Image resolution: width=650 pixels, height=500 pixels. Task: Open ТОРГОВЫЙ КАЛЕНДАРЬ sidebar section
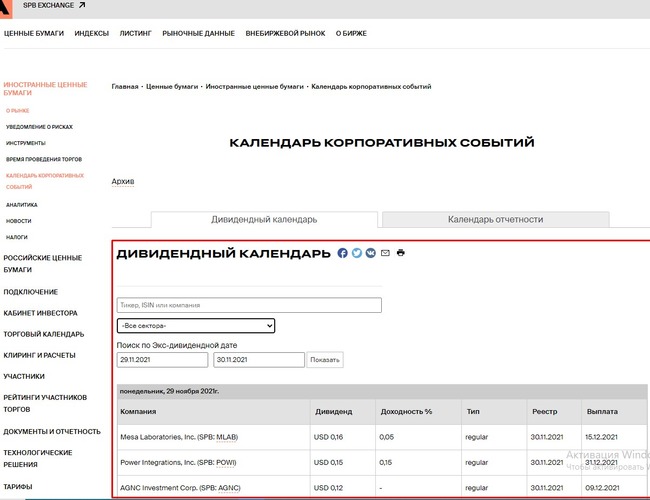[x=44, y=334]
